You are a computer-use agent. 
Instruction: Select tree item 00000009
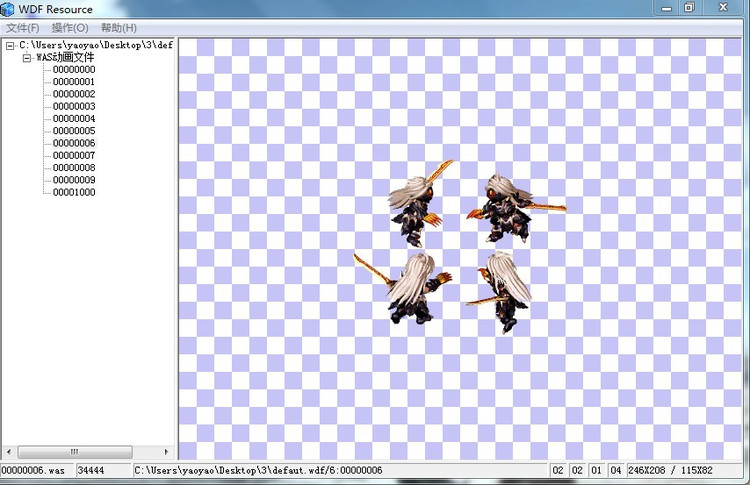click(x=74, y=180)
